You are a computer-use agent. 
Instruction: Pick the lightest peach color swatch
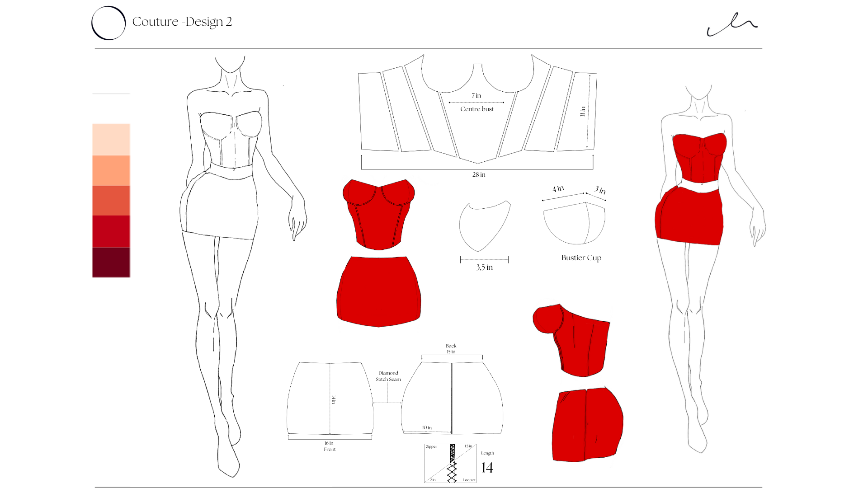[111, 139]
